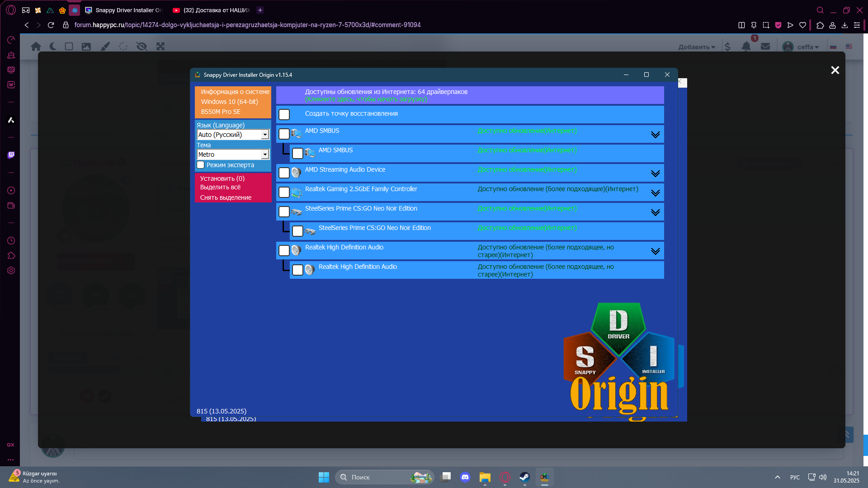Add page to bookmarks with the heart icon
This screenshot has height=488, width=868.
point(802,25)
